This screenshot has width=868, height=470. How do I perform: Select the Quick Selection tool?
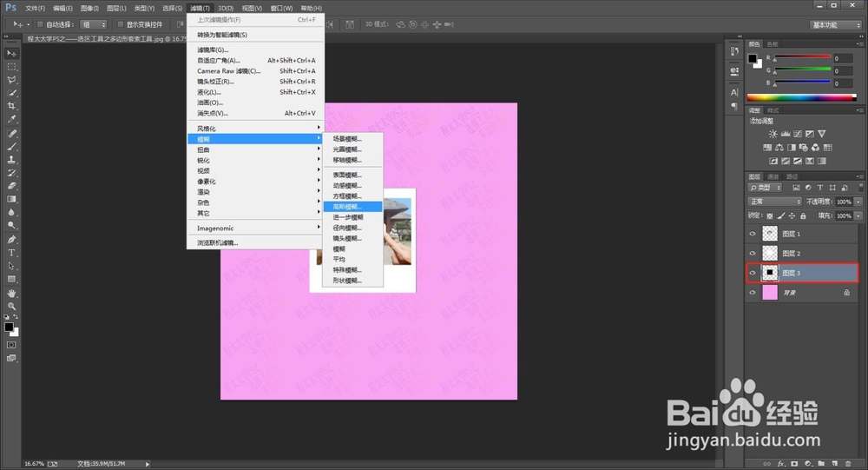click(x=11, y=93)
